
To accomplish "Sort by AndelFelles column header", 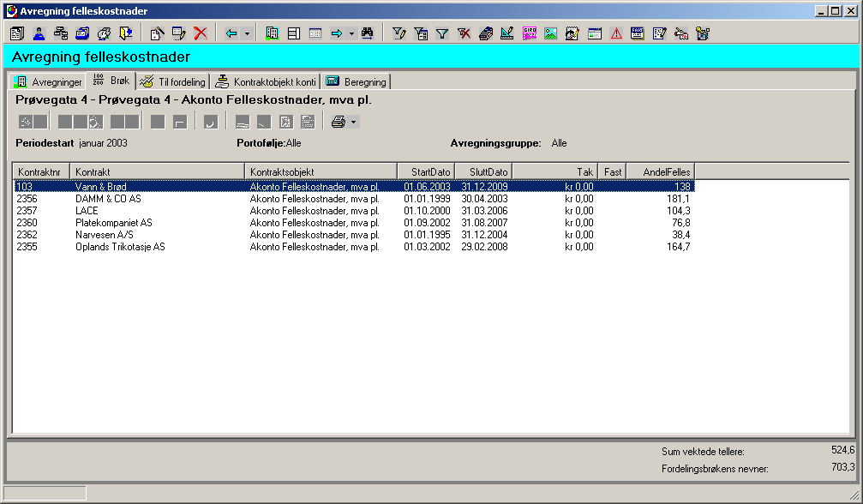I will click(662, 171).
